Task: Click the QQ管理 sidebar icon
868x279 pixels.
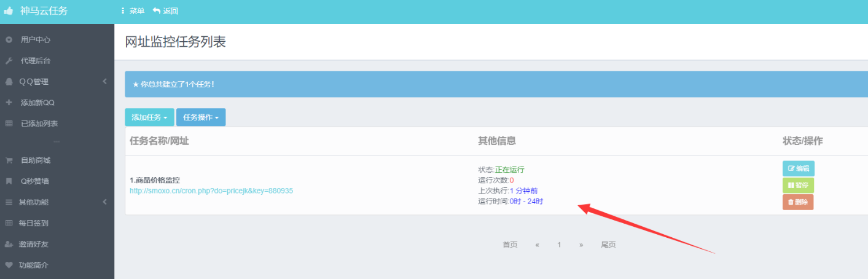Action: 9,82
